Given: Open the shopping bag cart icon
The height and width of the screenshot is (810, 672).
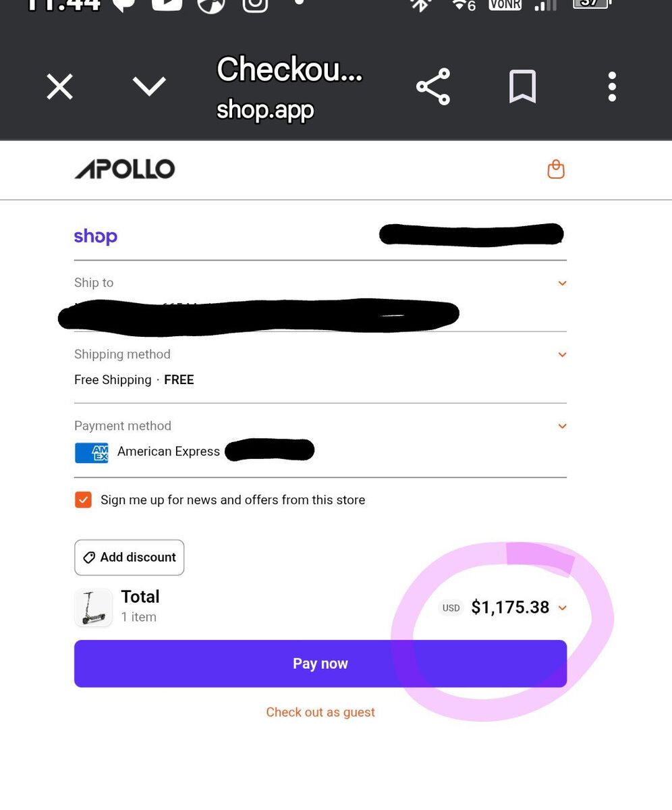Looking at the screenshot, I should point(556,169).
